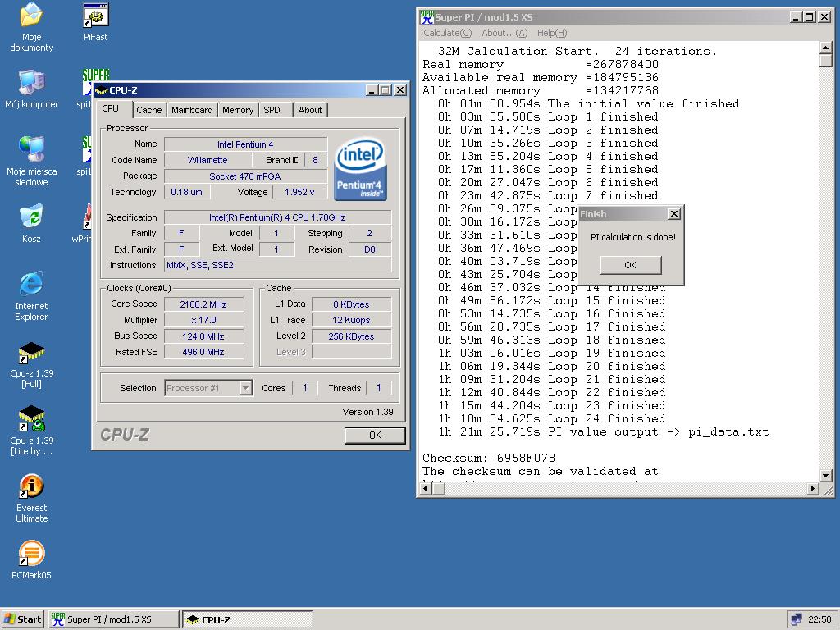Click the Revision value D0 in CPU-Z
The image size is (840, 630).
(x=370, y=249)
